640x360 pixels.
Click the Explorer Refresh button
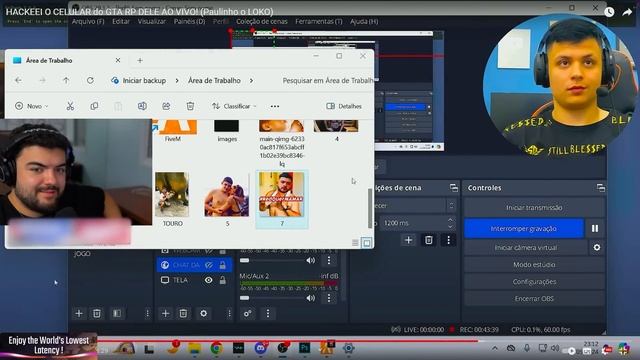tap(90, 80)
